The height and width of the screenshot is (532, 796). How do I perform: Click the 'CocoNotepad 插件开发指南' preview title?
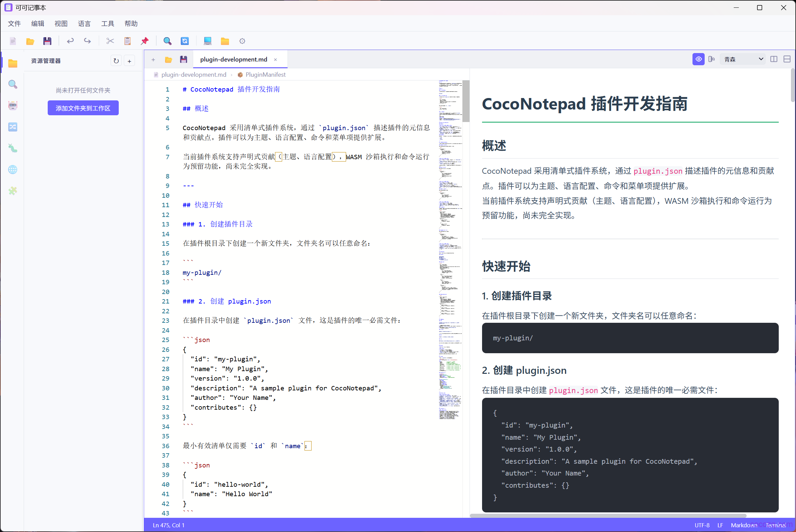585,104
